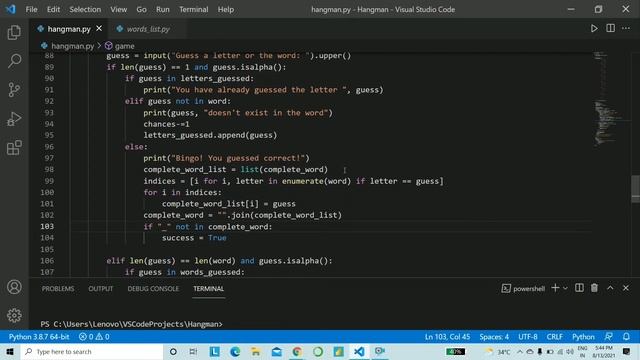Screen dimensions: 640x360
Task: Click line number 96 in gutter
Action: tap(49, 147)
